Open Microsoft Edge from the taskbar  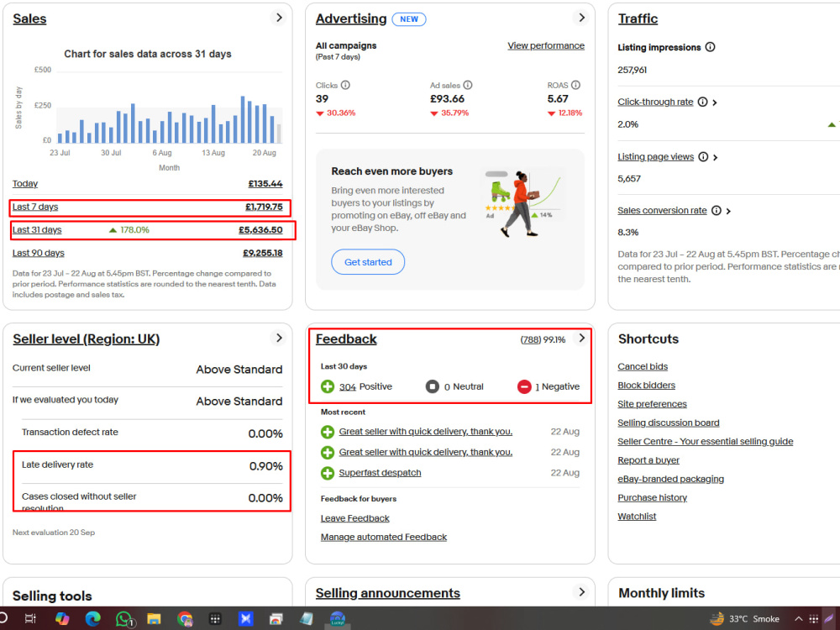92,619
